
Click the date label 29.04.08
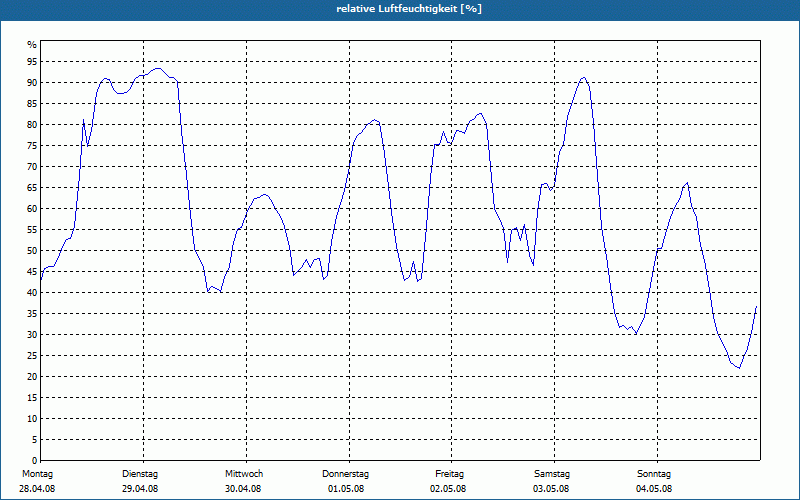140,489
